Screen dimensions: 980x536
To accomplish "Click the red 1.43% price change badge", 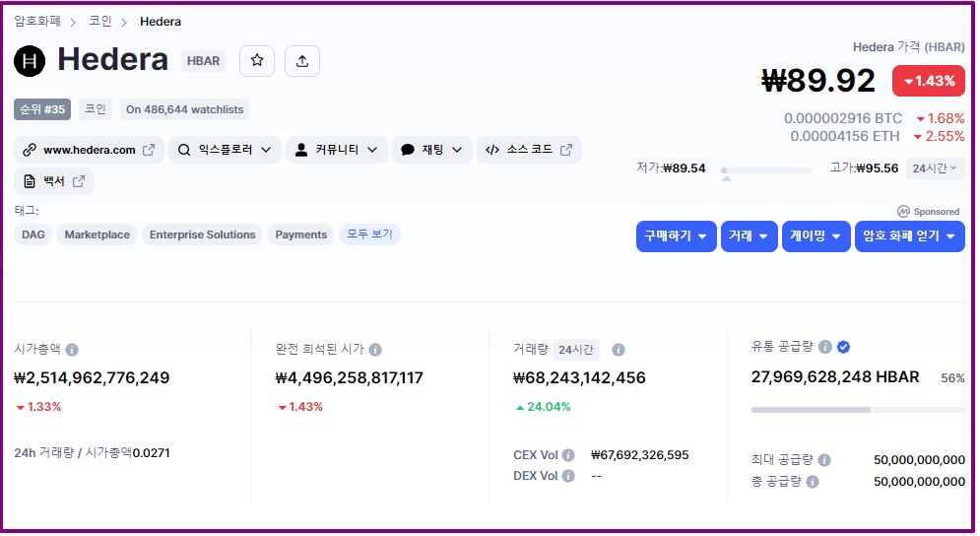I will pyautogui.click(x=928, y=81).
